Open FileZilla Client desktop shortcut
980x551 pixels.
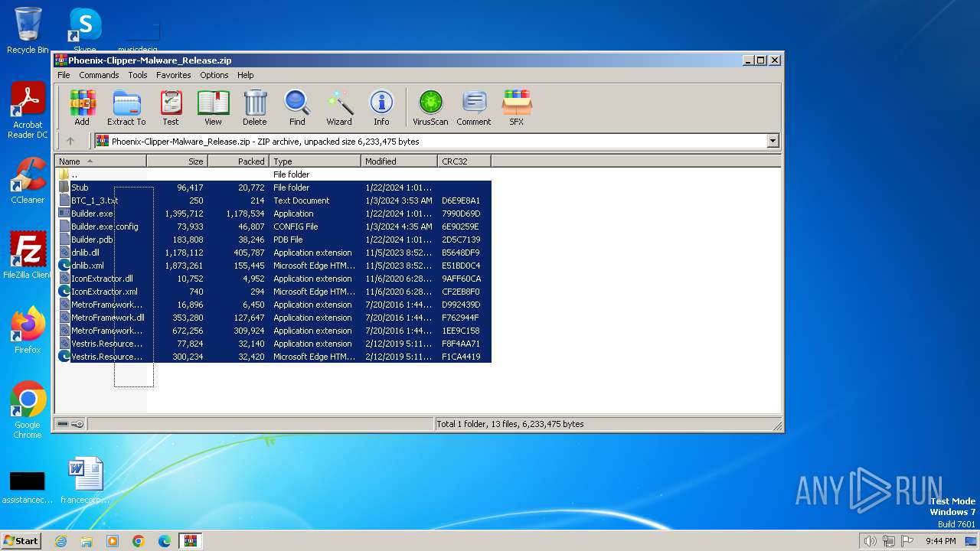click(x=28, y=255)
